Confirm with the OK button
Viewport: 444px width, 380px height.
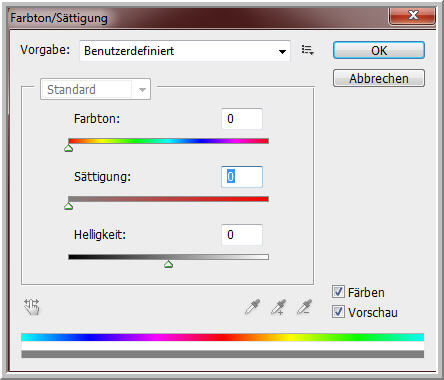pos(379,50)
